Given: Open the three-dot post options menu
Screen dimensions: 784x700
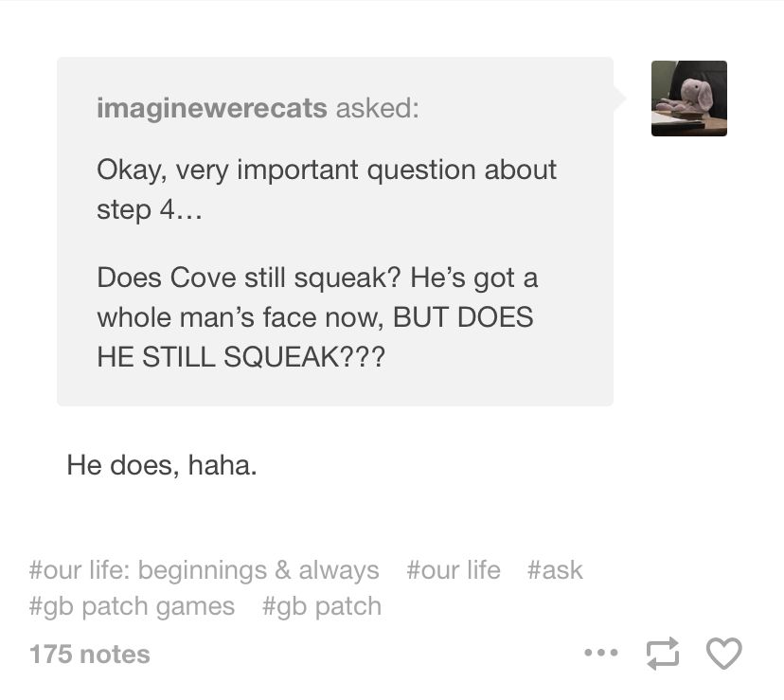Looking at the screenshot, I should pos(601,653).
